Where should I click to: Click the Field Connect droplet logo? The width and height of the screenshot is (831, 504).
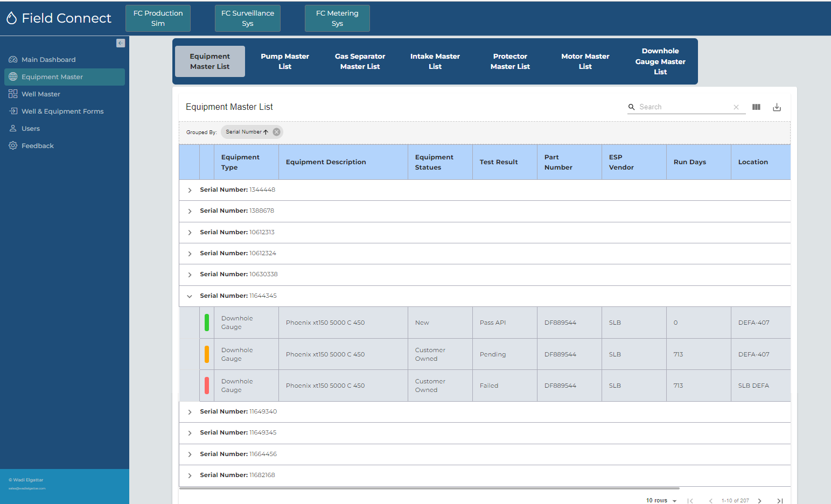pyautogui.click(x=12, y=18)
